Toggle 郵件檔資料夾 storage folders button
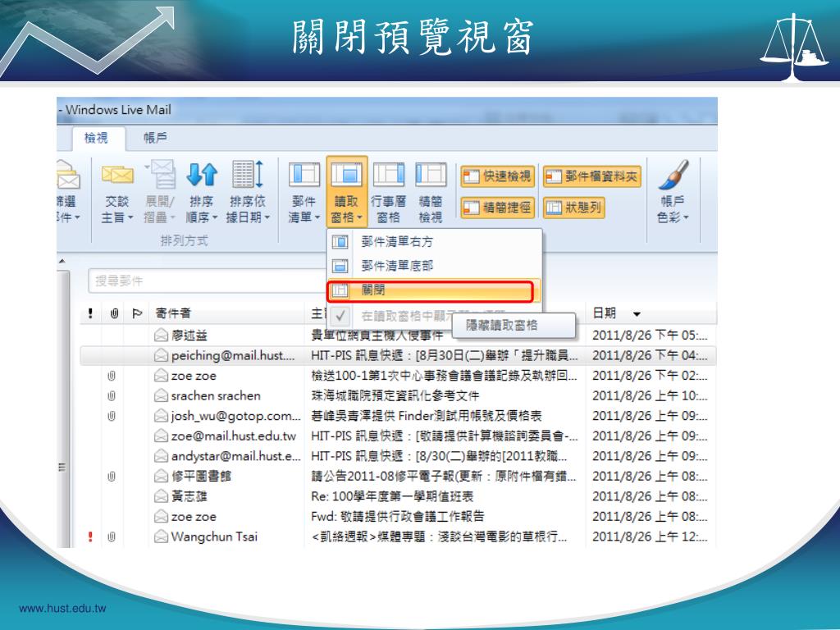This screenshot has height=630, width=840. (592, 176)
